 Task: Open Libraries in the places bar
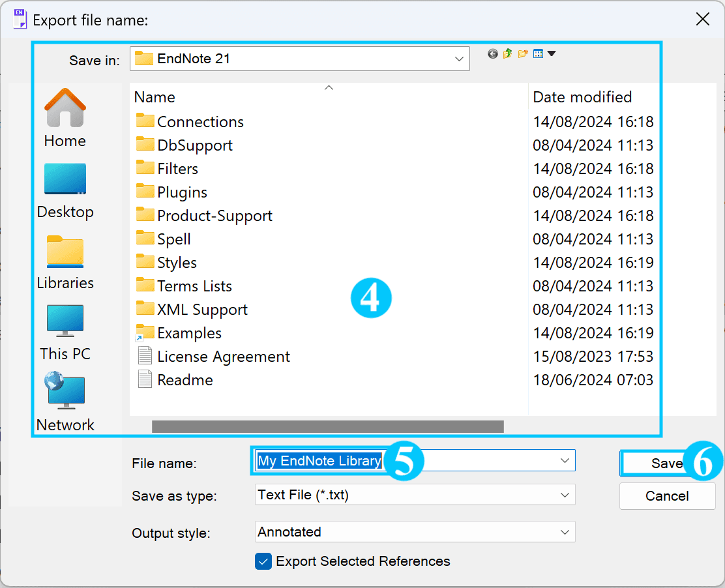point(65,263)
